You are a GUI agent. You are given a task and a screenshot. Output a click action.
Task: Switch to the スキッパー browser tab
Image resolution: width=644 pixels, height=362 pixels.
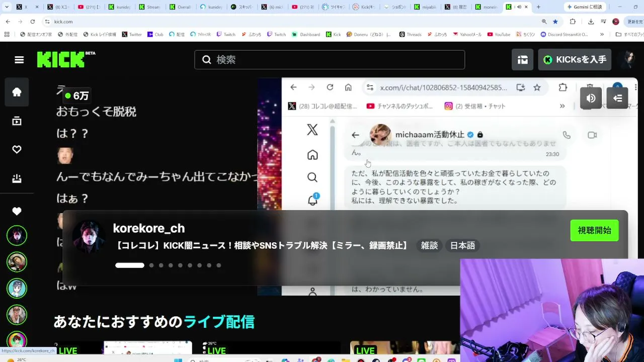coord(242,7)
